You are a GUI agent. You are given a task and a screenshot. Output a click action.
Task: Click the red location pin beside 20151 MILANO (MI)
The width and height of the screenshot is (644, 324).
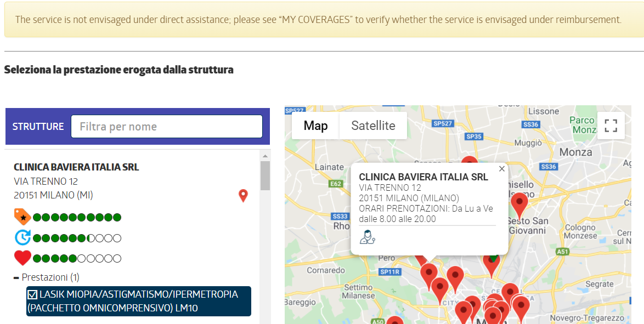tap(243, 196)
